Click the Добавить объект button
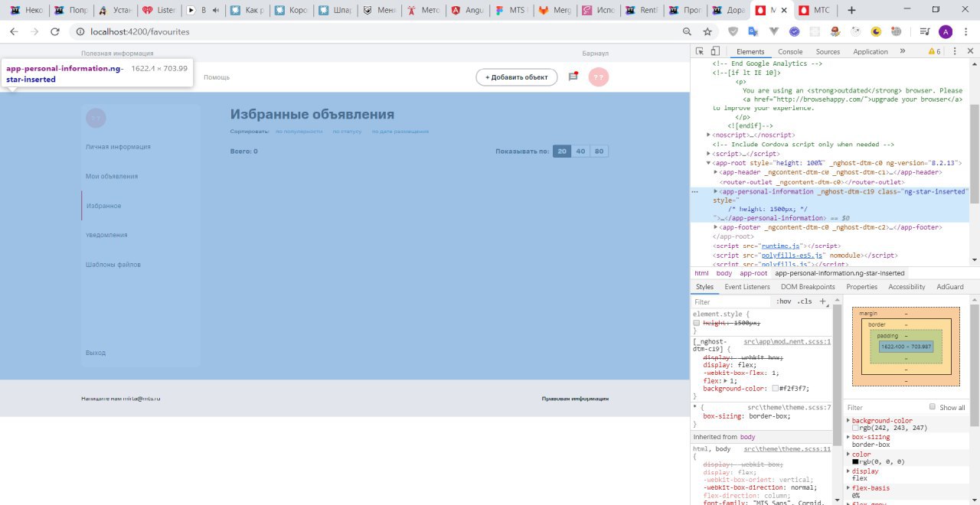 (517, 77)
